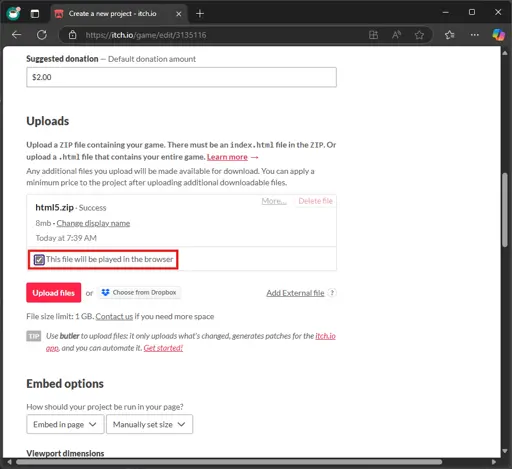The width and height of the screenshot is (512, 469).
Task: Click the html5.zip file name
Action: [54, 207]
